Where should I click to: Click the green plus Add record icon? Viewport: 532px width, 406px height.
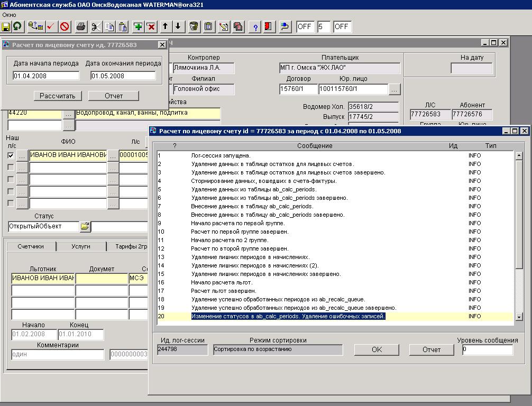tap(138, 26)
